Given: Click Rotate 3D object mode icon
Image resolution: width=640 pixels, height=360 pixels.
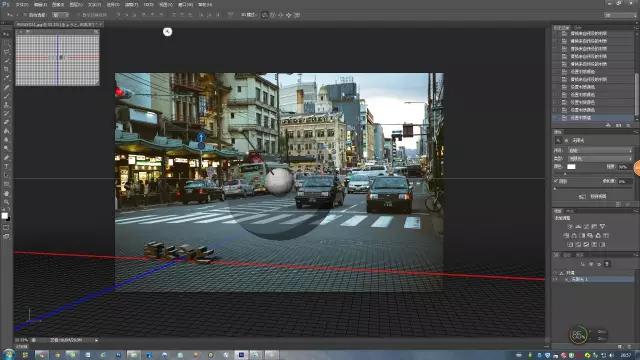Looking at the screenshot, I should pyautogui.click(x=265, y=15).
